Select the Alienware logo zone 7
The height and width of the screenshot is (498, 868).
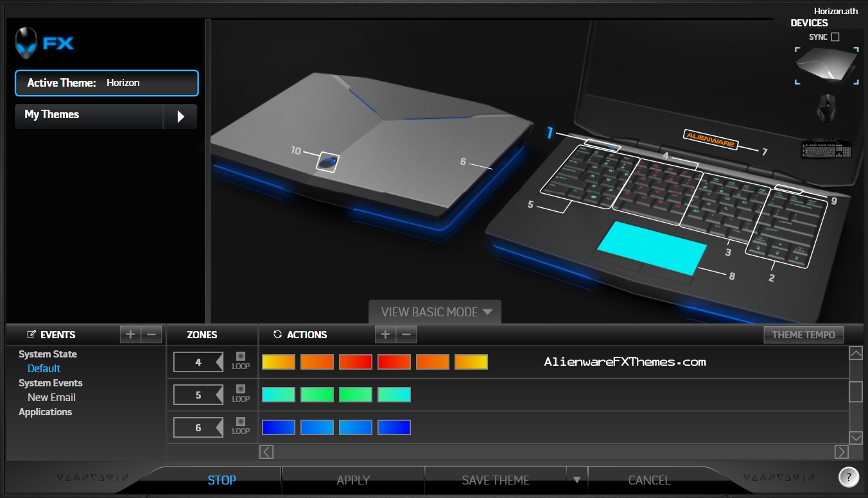coord(711,140)
